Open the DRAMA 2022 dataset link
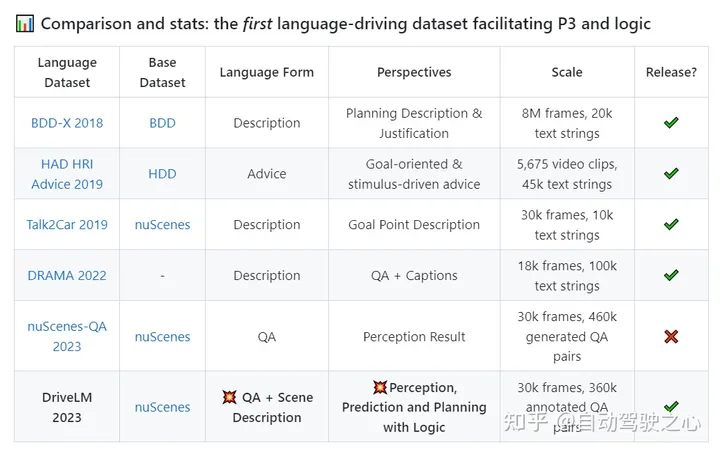The height and width of the screenshot is (452, 720). [67, 275]
